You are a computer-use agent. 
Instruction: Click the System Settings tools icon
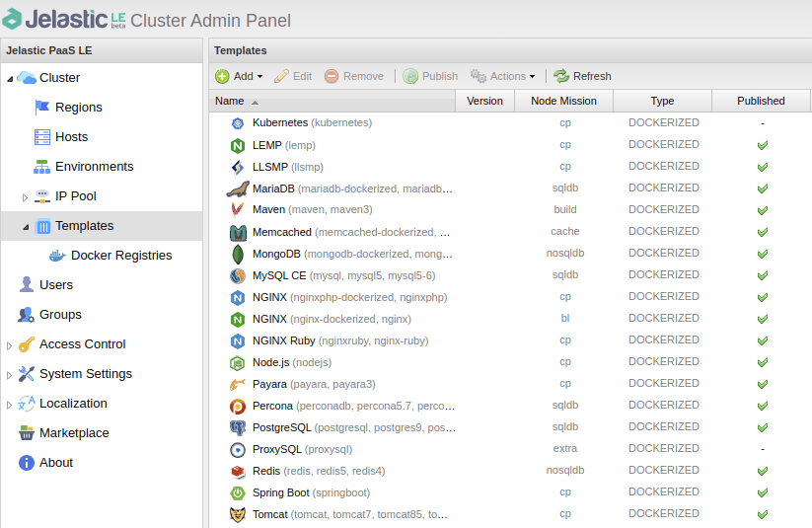26,374
